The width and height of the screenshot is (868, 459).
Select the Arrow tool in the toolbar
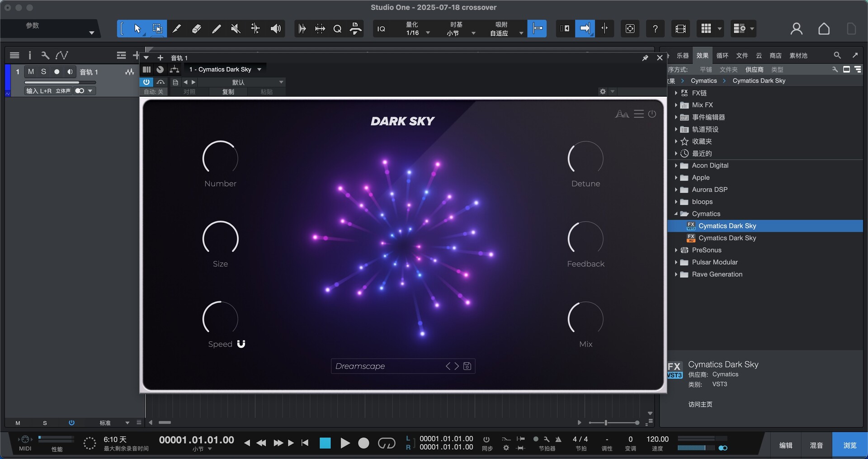[138, 28]
